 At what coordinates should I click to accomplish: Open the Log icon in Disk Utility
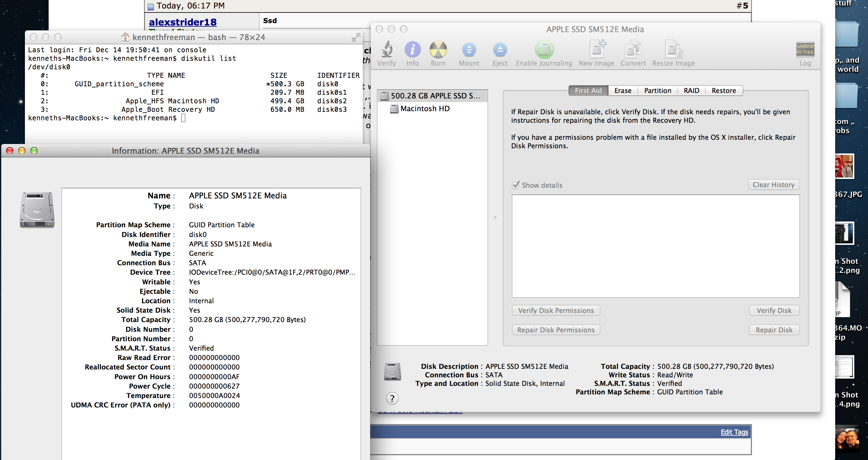pos(805,49)
